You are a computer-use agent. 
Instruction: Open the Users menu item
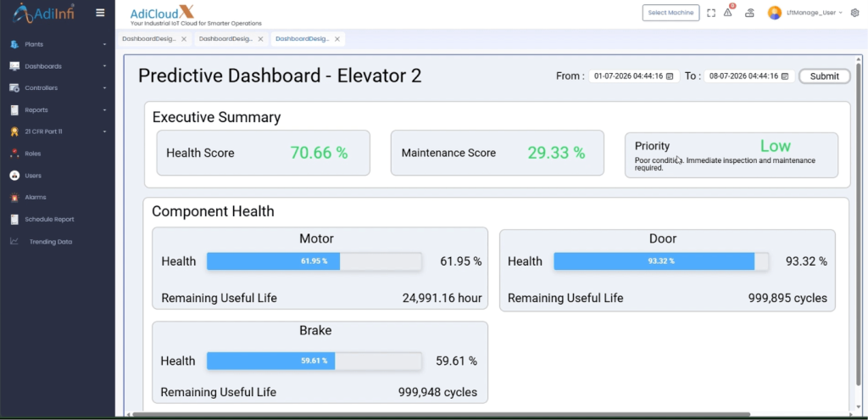point(33,176)
